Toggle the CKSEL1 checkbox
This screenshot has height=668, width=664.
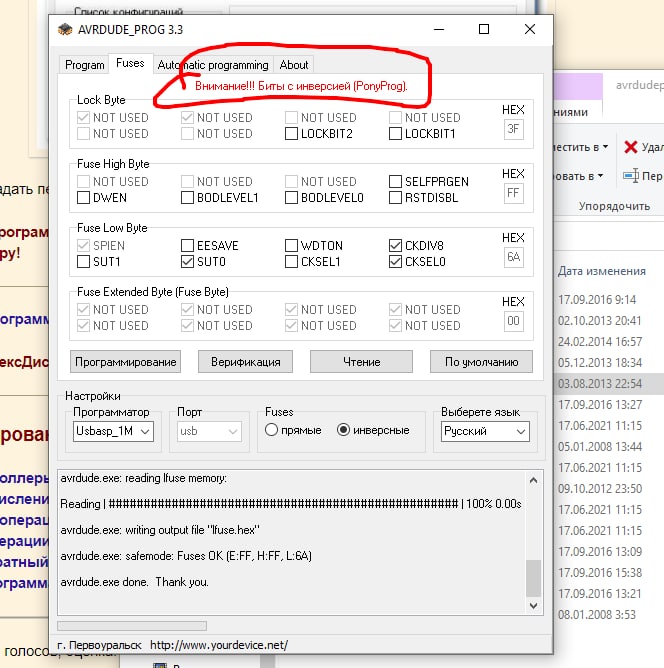[291, 262]
